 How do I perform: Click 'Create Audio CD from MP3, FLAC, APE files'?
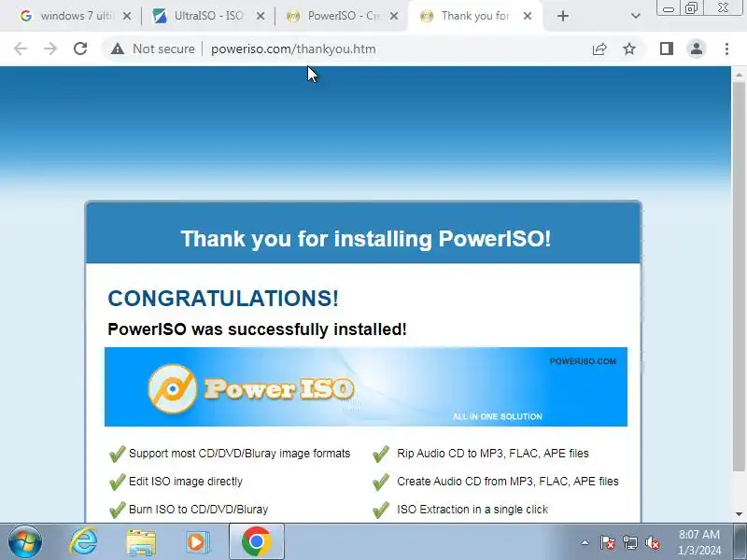[508, 482]
